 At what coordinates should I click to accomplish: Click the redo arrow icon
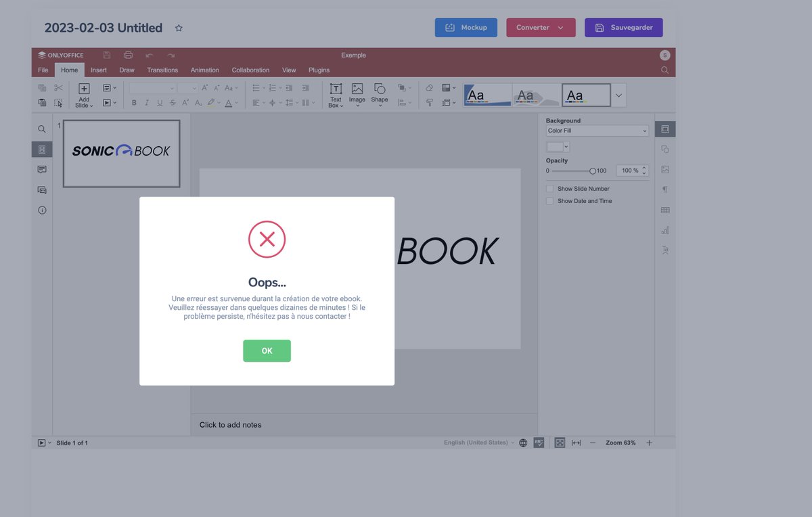(x=171, y=55)
